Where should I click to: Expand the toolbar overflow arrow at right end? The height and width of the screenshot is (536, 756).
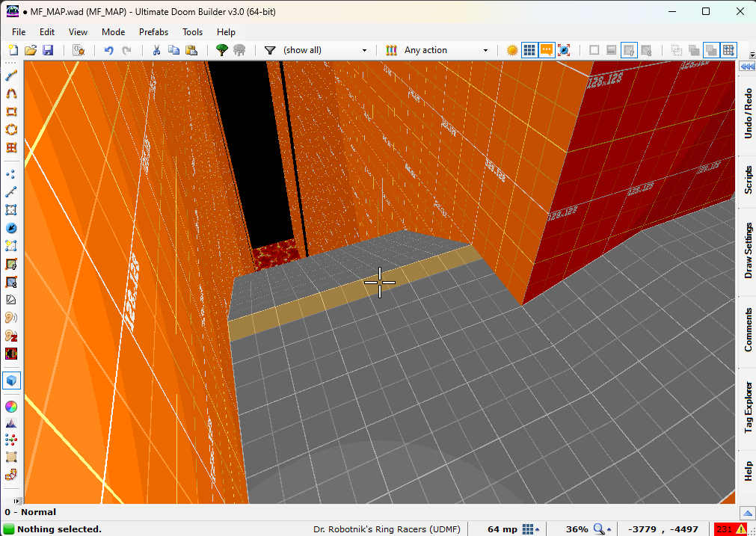click(752, 55)
